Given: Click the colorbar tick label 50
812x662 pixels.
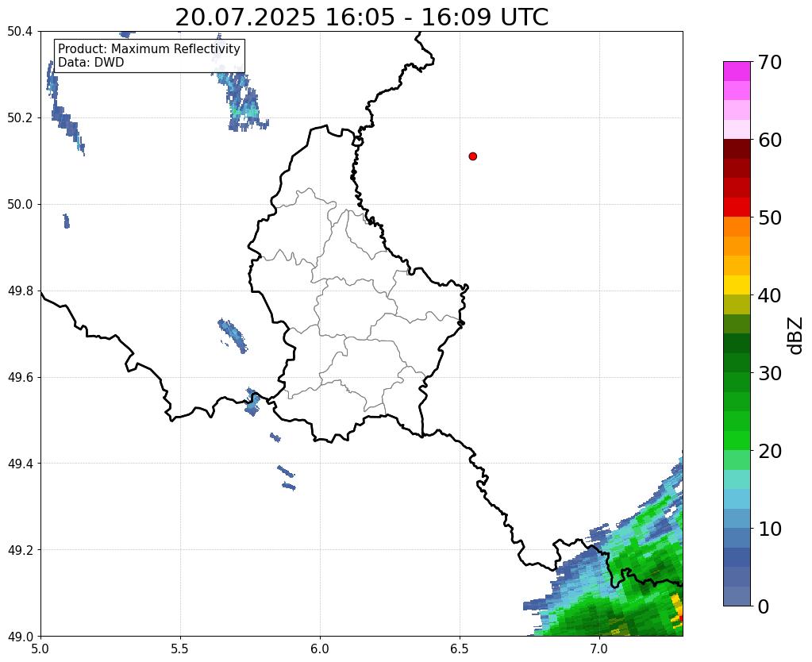Looking at the screenshot, I should 770,217.
